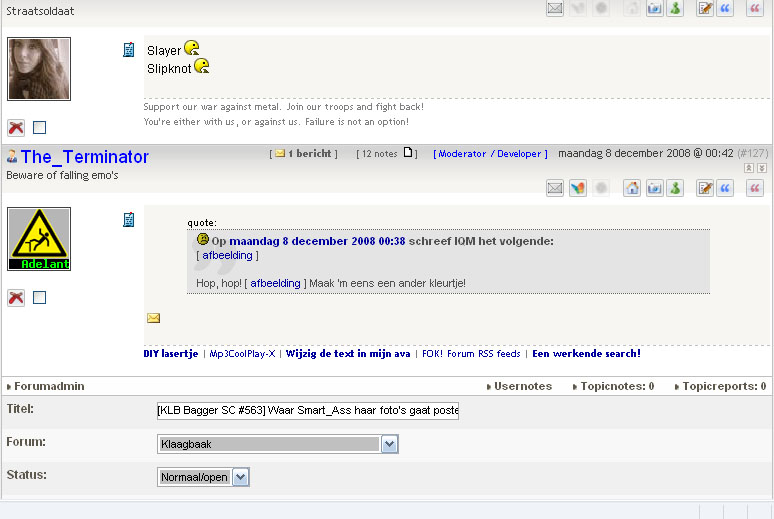Click the red X delete icon under The_Terminator's avatar
The image size is (774, 519).
pyautogui.click(x=16, y=298)
